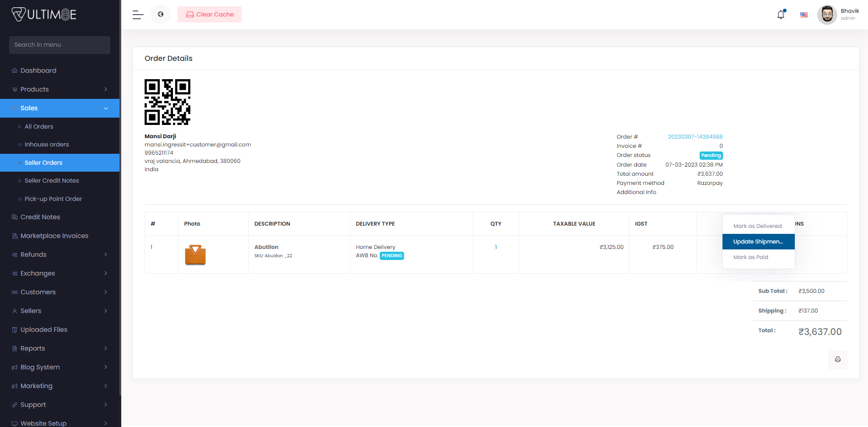Click the Uploaded Files sidebar icon
Image resolution: width=868 pixels, height=427 pixels.
[x=15, y=330]
